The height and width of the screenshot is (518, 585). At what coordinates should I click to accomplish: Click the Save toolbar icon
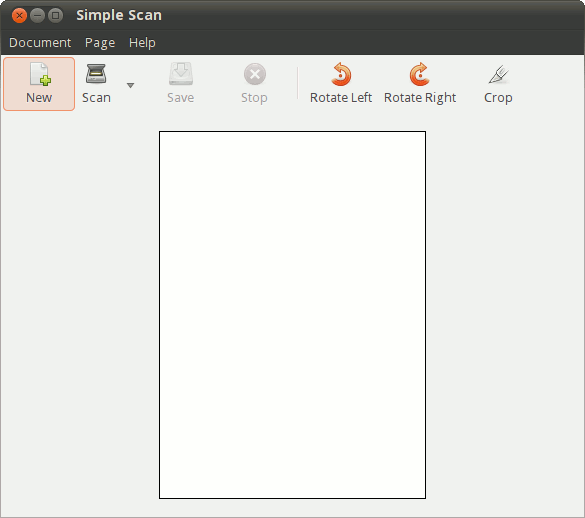coord(181,74)
